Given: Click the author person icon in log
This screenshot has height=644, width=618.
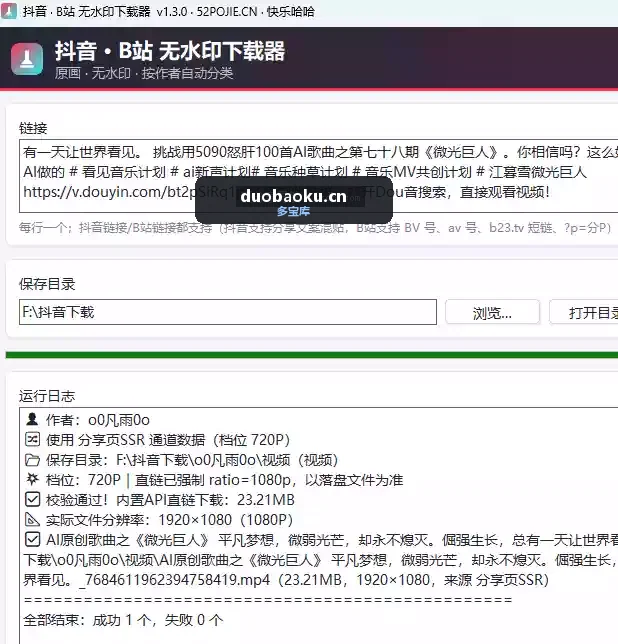Looking at the screenshot, I should [32, 420].
